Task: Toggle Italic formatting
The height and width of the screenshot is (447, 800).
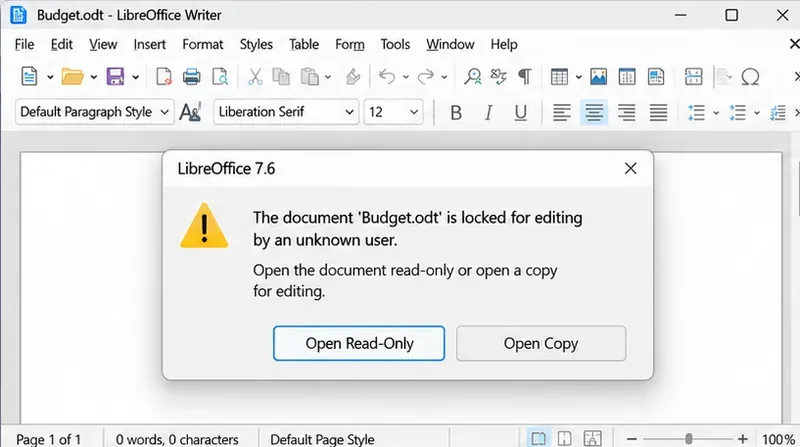Action: click(488, 112)
